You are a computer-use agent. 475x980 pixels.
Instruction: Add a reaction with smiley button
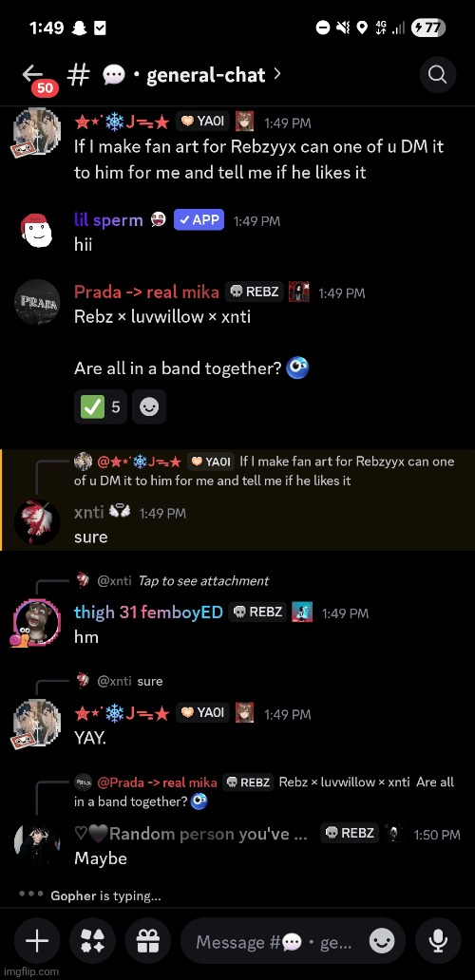[x=149, y=406]
